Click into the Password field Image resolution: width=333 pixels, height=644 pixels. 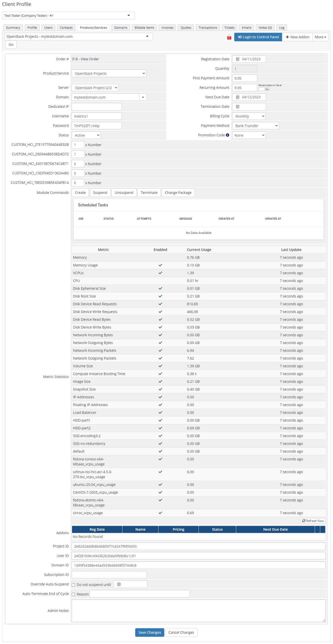(x=96, y=126)
